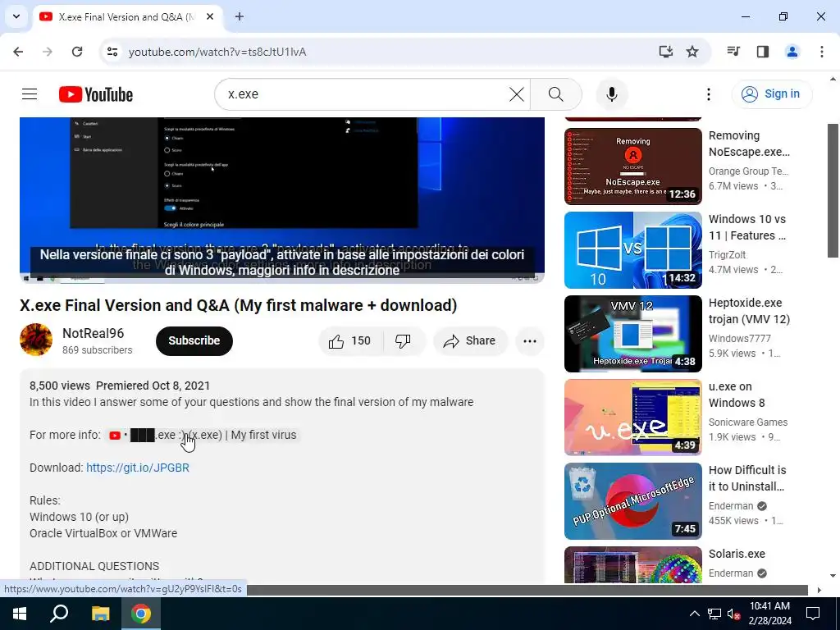Open Chrome profile icon
The height and width of the screenshot is (630, 840).
(x=792, y=52)
